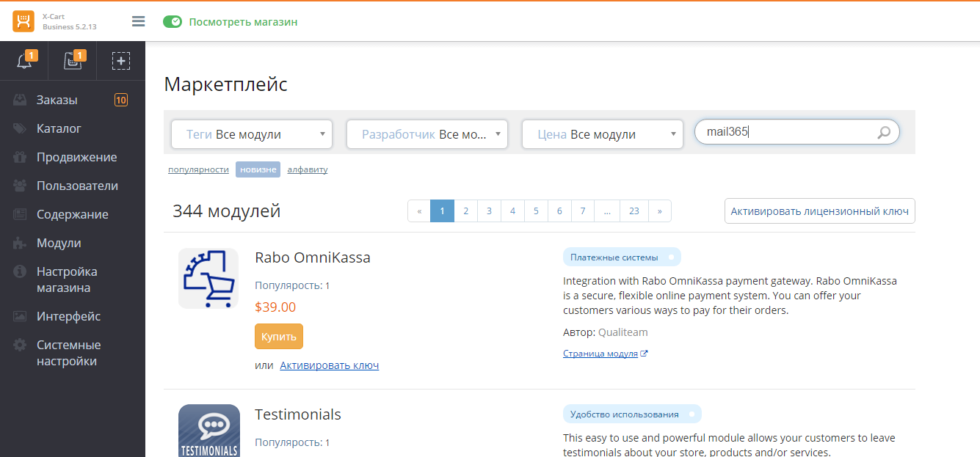Screen dimensions: 980x457
Task: Open the Посмотреть магазин link
Action: pos(243,22)
